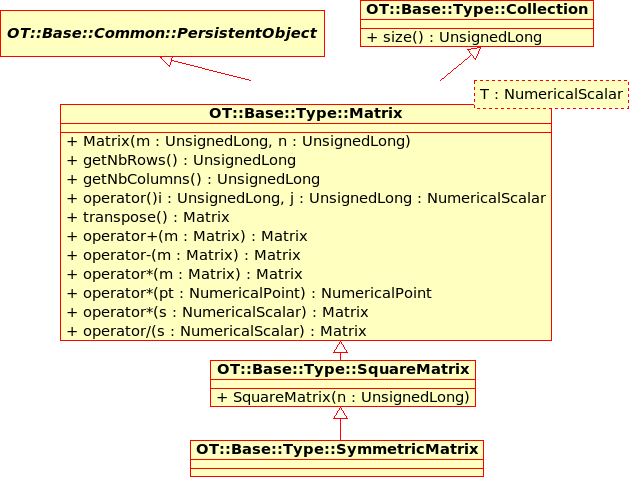Click the inheritance arrowhead below Collection class
This screenshot has height=477, width=629.
pyautogui.click(x=475, y=54)
